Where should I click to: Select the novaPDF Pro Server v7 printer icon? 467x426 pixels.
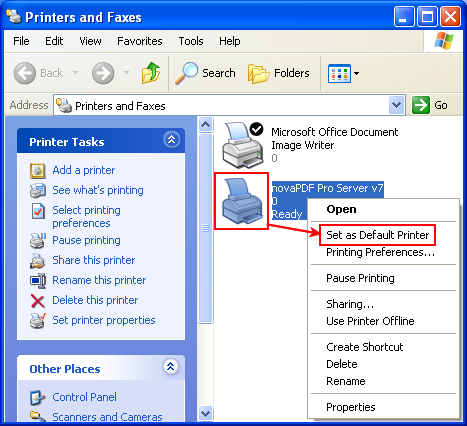coord(242,201)
